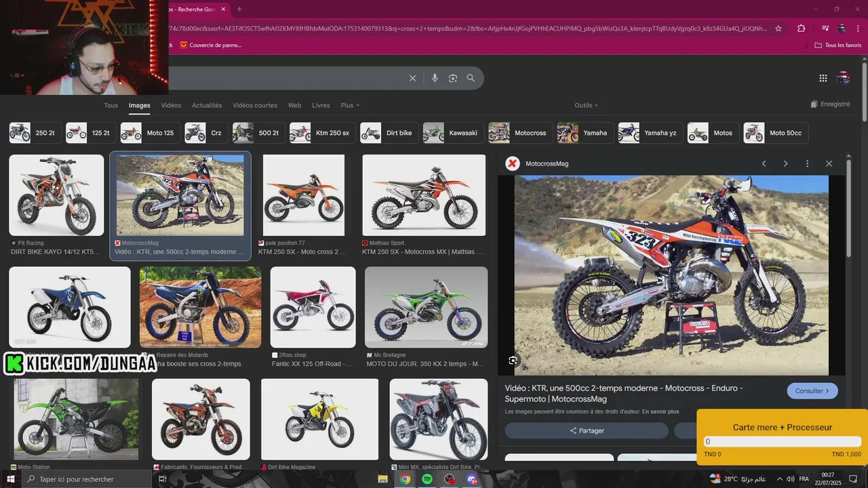This screenshot has width=868, height=488.
Task: Switch to the Vidéos courtes tab
Action: 255,105
